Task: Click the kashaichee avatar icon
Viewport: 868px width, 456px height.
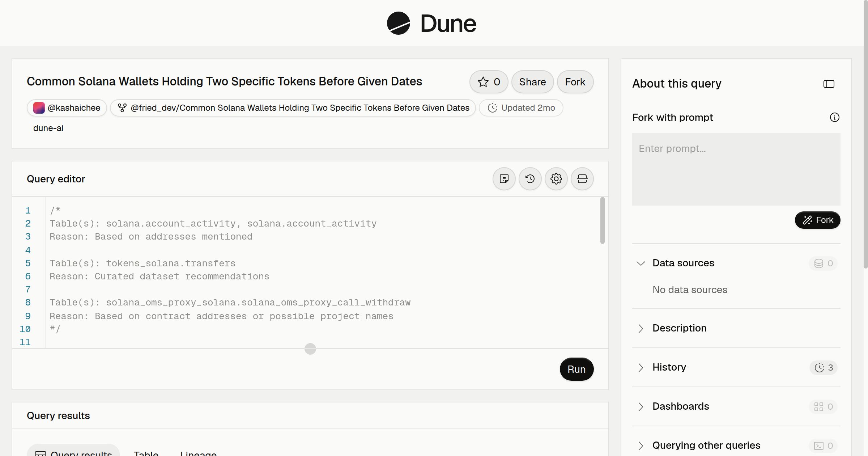Action: click(39, 108)
